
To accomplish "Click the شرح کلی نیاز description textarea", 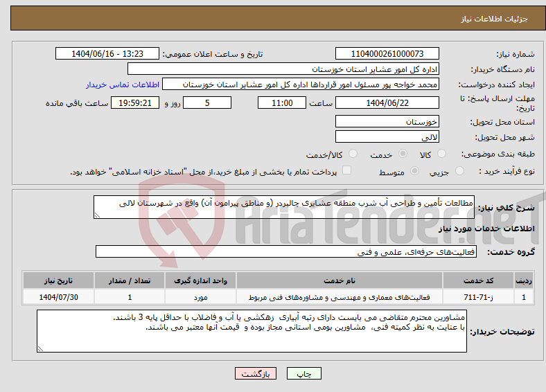I will 284,207.
